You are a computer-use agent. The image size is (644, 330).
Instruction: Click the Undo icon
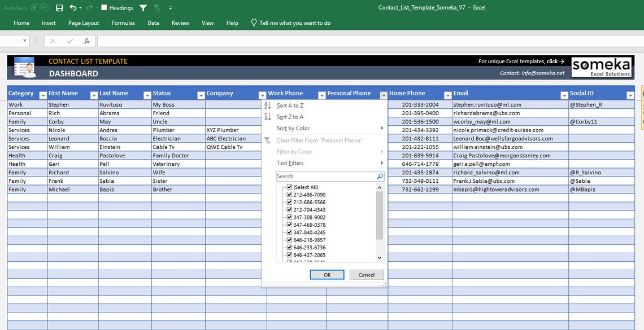pyautogui.click(x=72, y=7)
